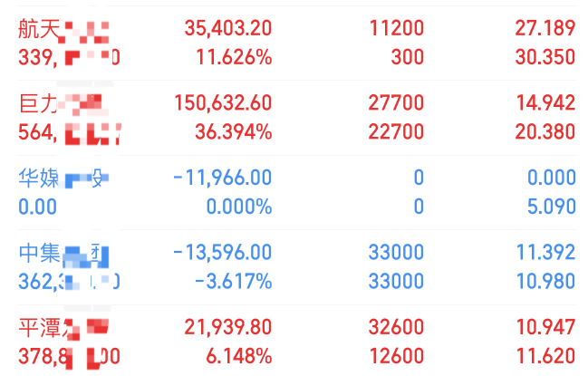The height and width of the screenshot is (376, 588).
Task: Click the 22700 available quantity
Action: click(x=397, y=132)
